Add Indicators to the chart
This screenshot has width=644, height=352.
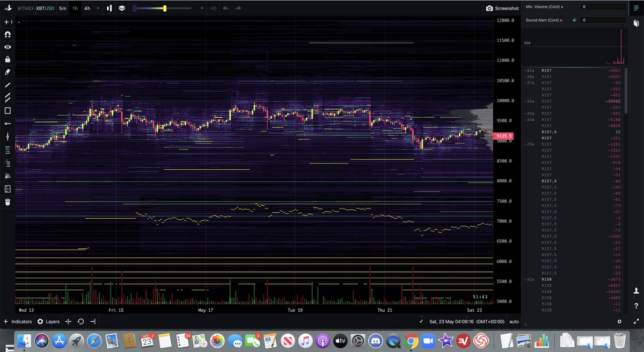coord(18,321)
